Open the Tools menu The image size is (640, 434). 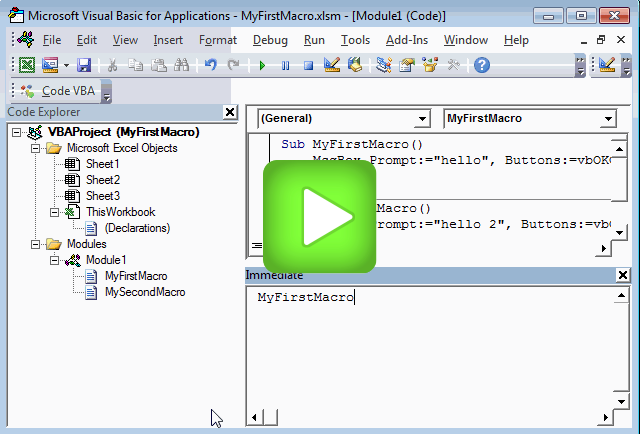pyautogui.click(x=356, y=40)
